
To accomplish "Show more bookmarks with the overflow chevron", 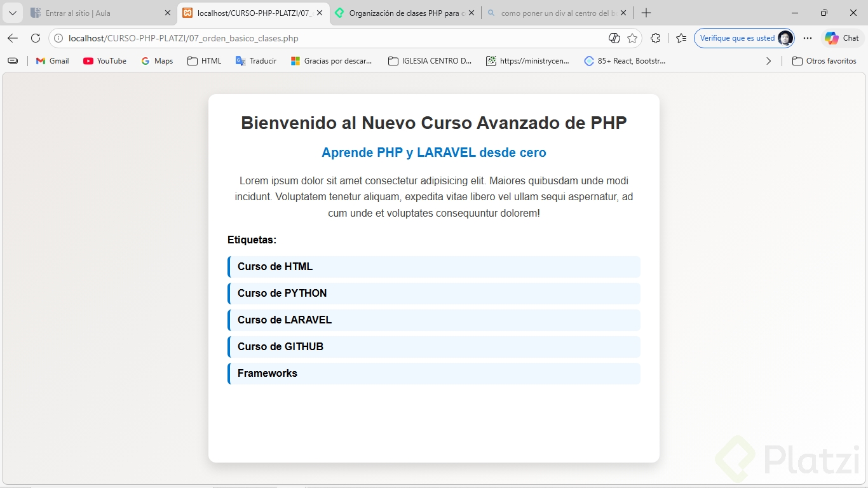I will (768, 61).
